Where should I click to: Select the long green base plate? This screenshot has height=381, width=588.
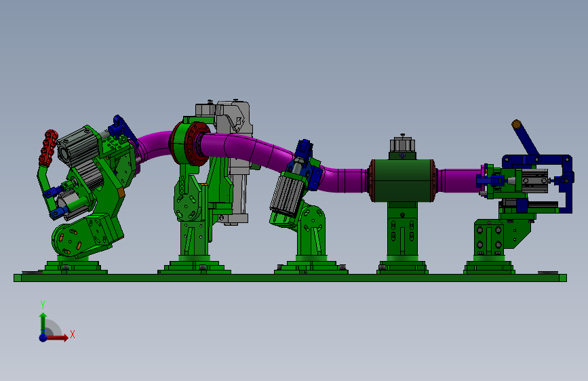pos(290,278)
